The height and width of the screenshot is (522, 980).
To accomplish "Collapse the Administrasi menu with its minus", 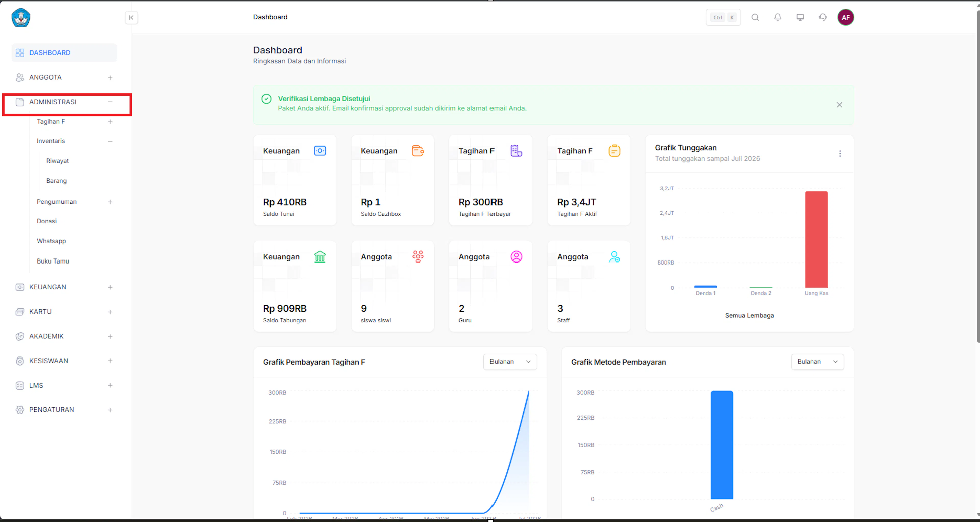I will coord(110,102).
